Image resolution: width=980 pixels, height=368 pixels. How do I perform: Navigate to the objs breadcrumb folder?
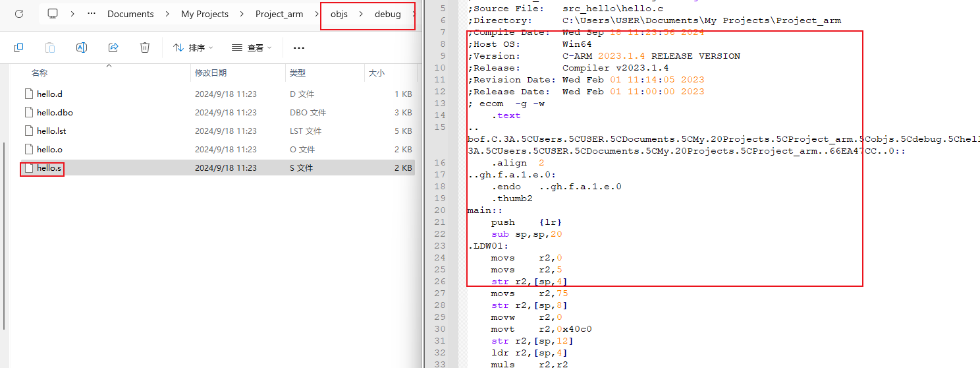339,14
